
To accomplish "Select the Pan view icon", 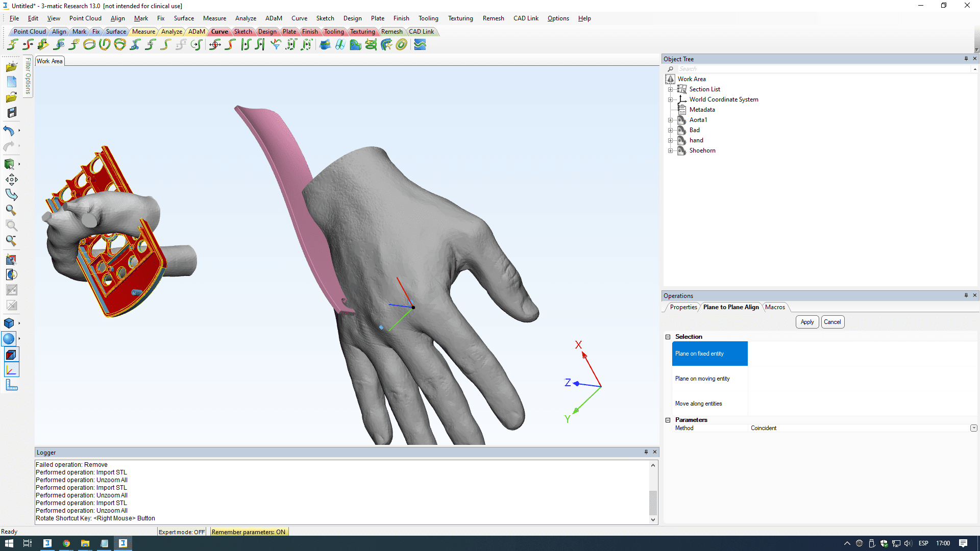I will click(x=12, y=180).
